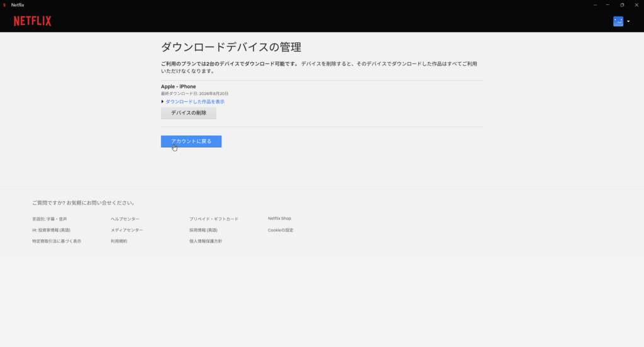The height and width of the screenshot is (347, 644).
Task: Restore down the Netflix window
Action: [x=622, y=5]
